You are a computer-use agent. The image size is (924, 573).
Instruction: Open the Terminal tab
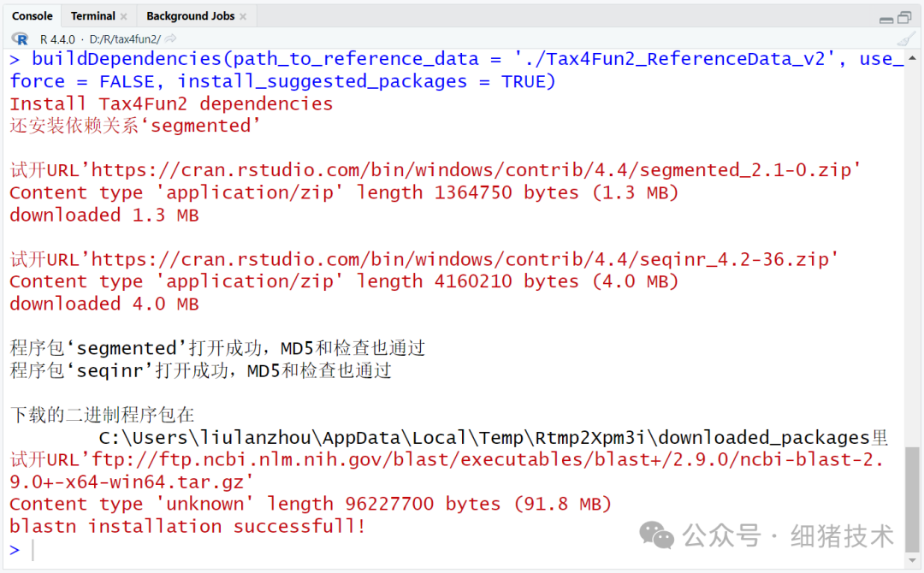[92, 16]
